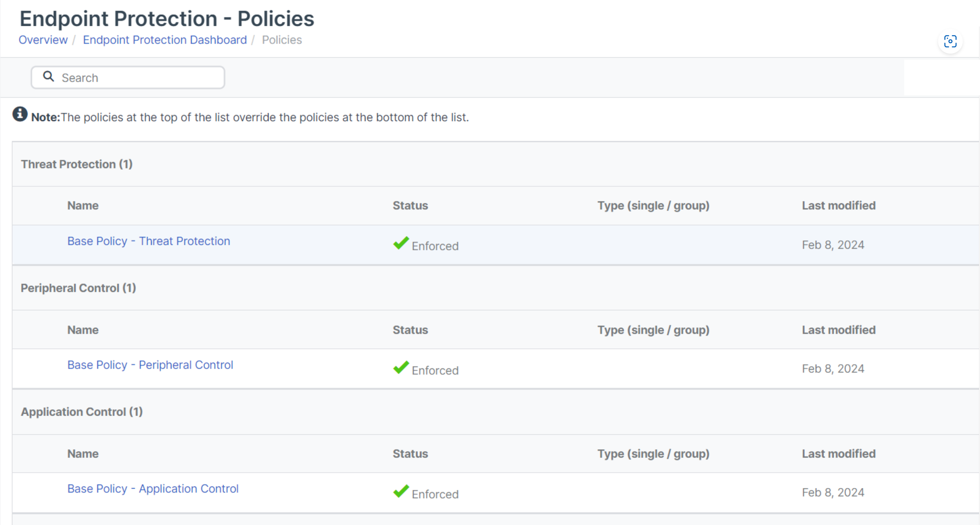Viewport: 980px width, 525px height.
Task: Click Feb 8, 2024 in Application Control row
Action: coord(833,492)
